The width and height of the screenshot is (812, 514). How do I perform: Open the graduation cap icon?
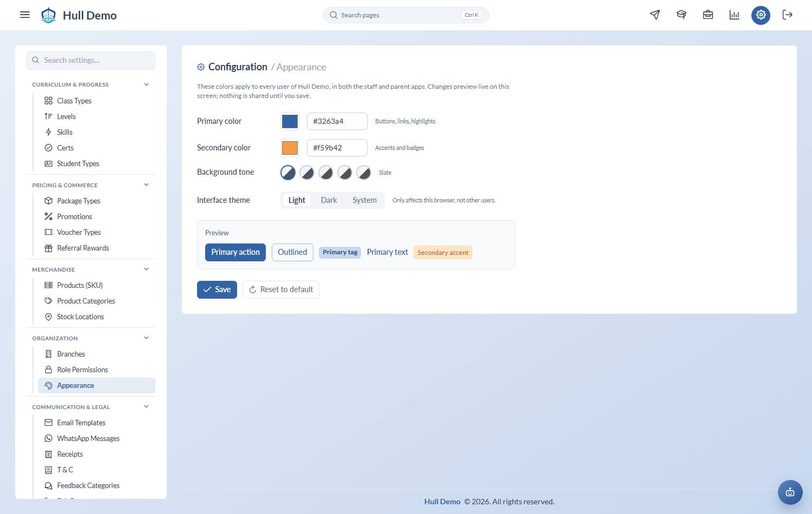point(682,15)
